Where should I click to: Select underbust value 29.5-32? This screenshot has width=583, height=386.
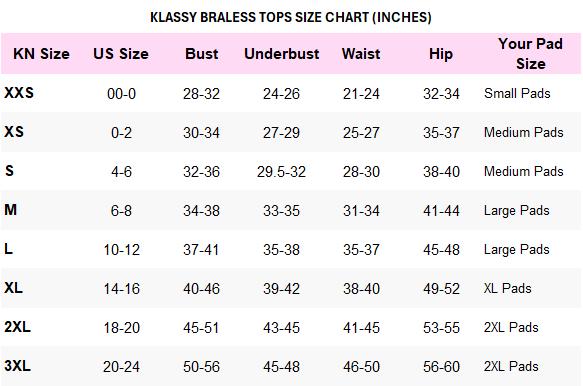pos(281,172)
